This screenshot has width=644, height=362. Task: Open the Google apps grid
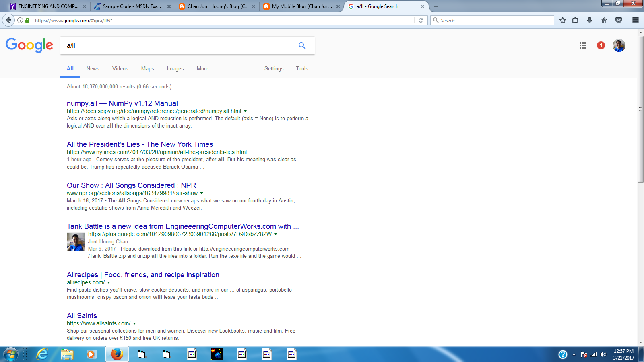(x=583, y=45)
